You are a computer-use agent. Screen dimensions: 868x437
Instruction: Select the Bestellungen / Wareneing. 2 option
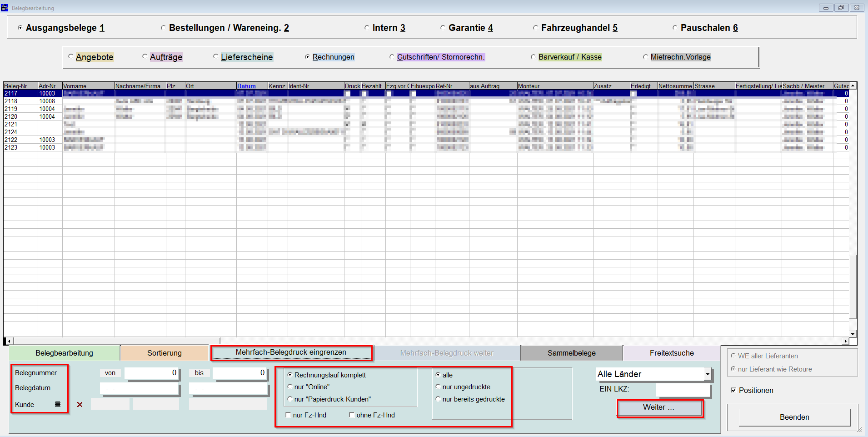(x=163, y=28)
